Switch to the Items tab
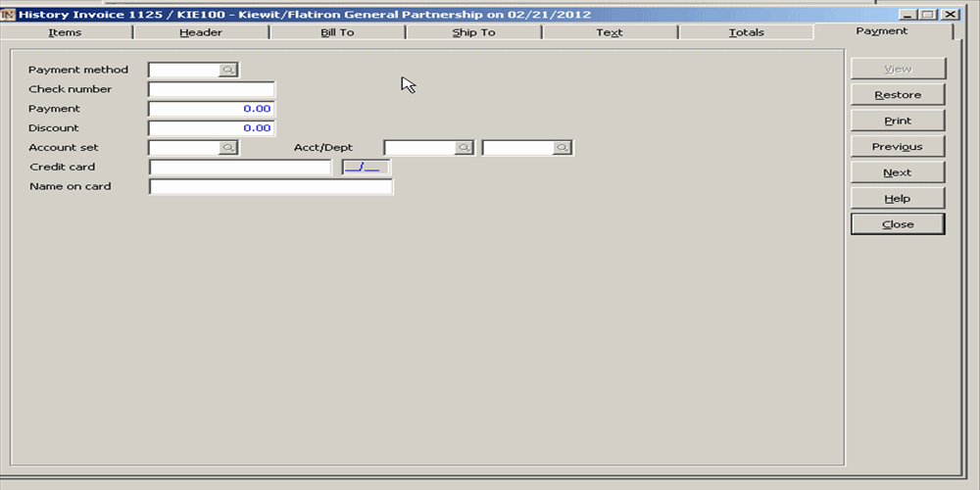This screenshot has height=490, width=980. (x=65, y=32)
